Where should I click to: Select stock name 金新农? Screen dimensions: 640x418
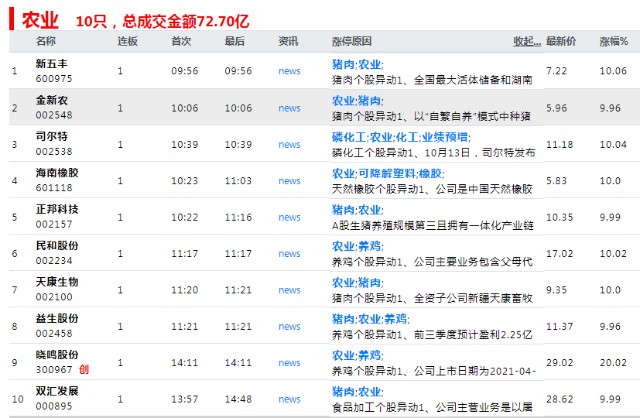tap(51, 100)
